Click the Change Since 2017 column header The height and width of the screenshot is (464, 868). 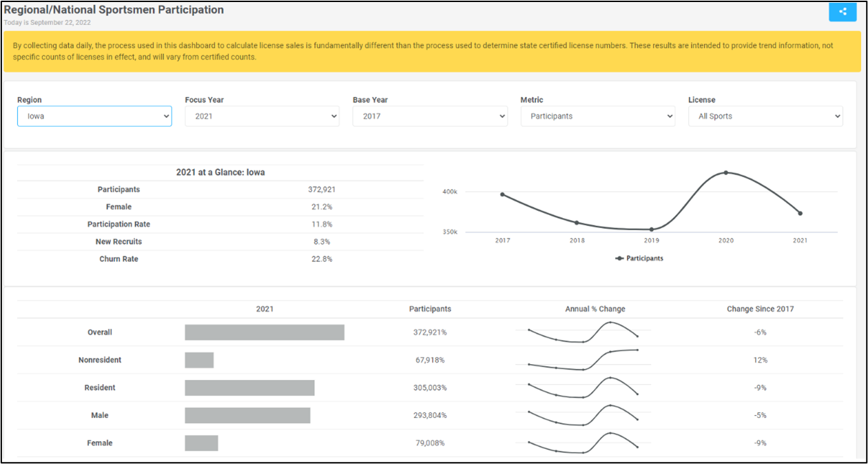click(x=760, y=309)
